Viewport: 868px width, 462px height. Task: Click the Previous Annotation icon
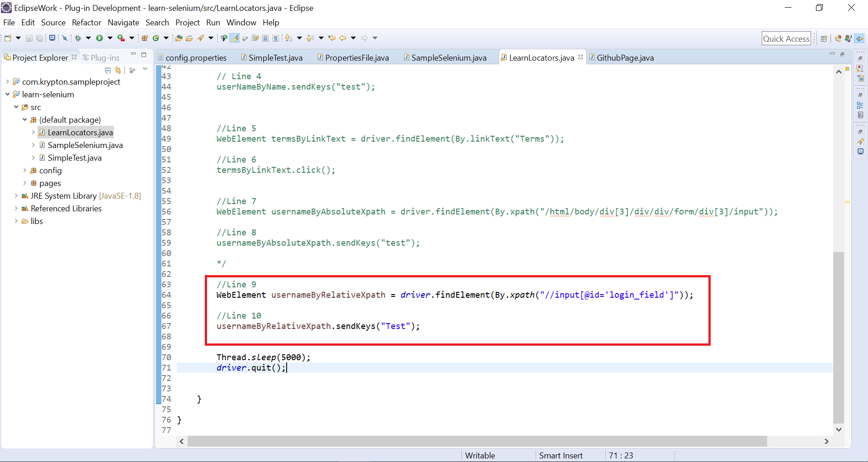pyautogui.click(x=310, y=38)
